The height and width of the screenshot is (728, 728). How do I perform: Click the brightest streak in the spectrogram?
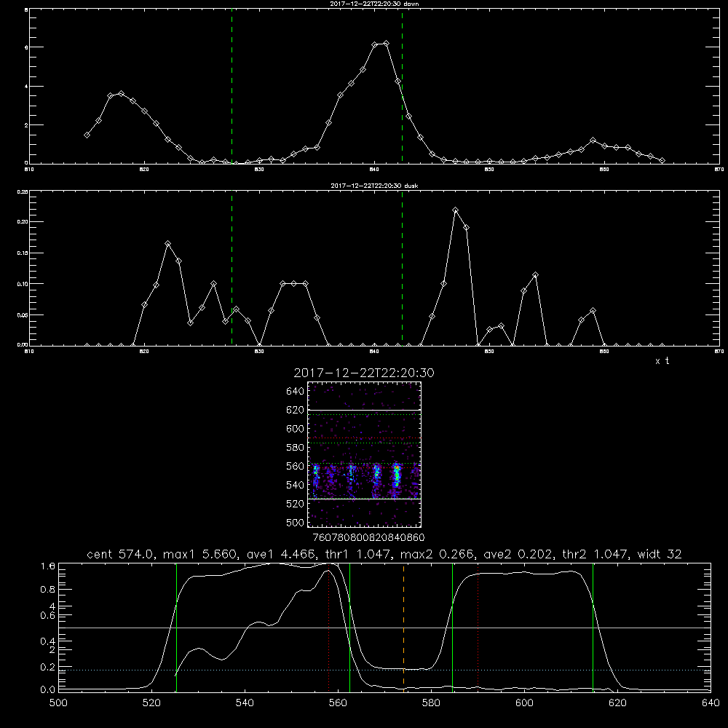click(x=397, y=475)
